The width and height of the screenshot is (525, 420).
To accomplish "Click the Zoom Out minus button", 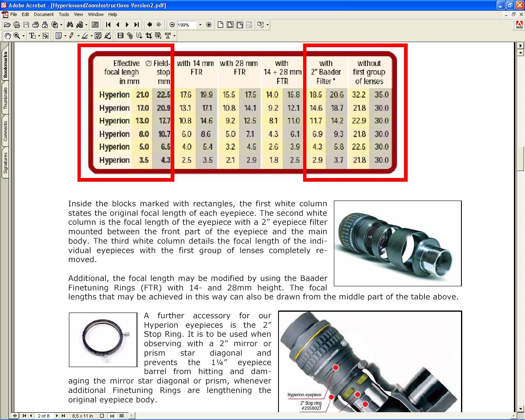I will [172, 25].
